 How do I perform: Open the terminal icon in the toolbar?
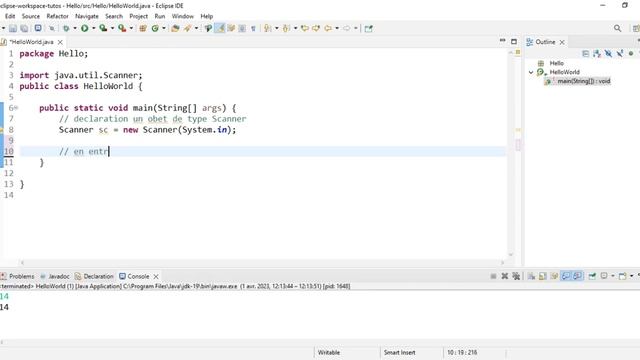(x=38, y=28)
